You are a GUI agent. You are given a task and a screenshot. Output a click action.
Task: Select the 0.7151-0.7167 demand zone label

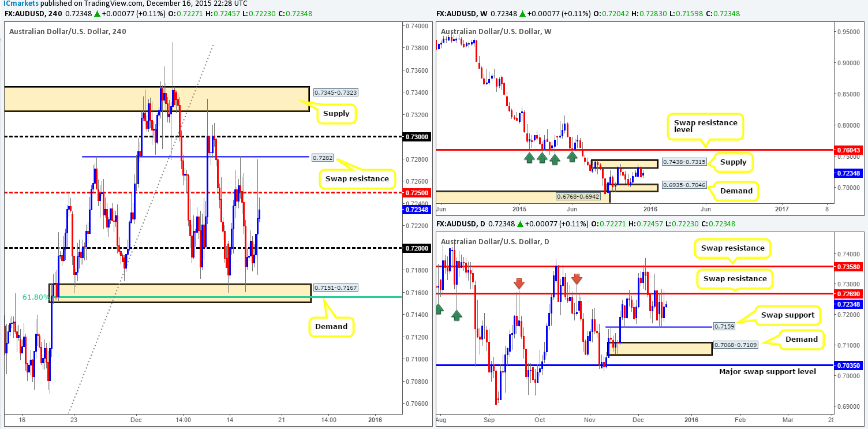pyautogui.click(x=335, y=288)
